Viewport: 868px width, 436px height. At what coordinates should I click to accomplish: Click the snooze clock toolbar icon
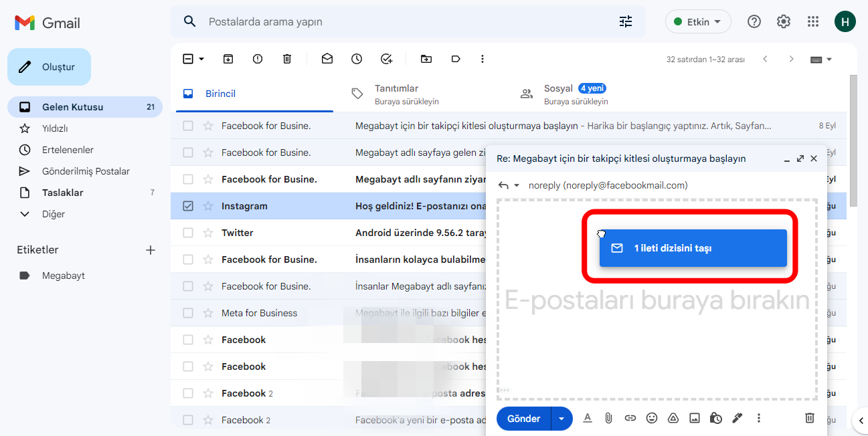coord(357,59)
